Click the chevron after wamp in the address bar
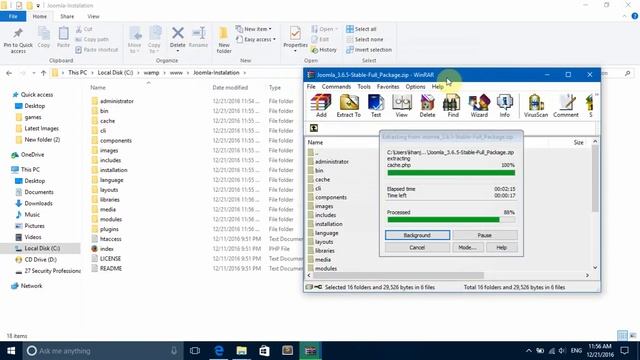640x360 pixels. 164,73
